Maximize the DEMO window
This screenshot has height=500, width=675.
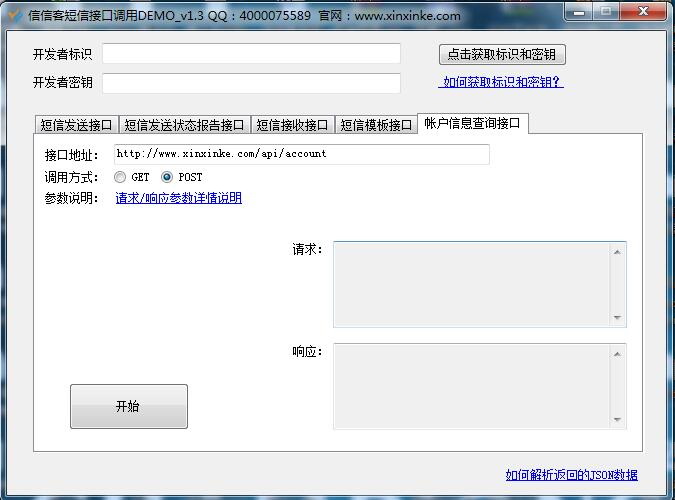click(606, 12)
